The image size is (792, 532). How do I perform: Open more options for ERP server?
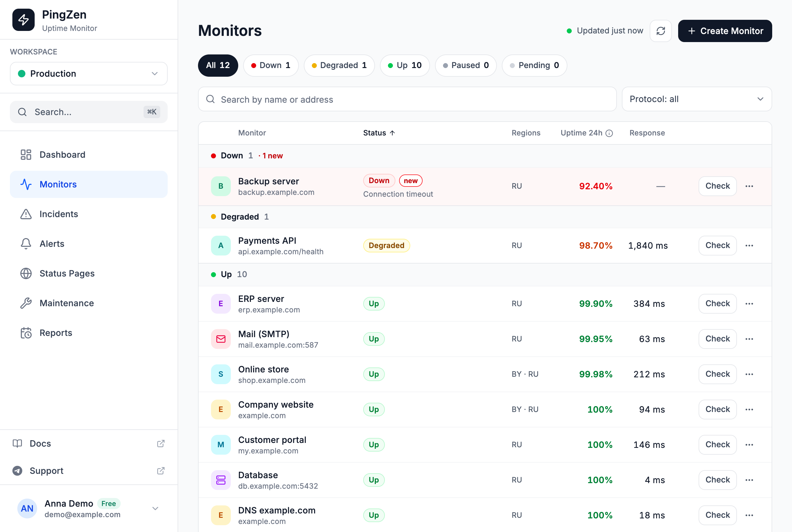[749, 304]
